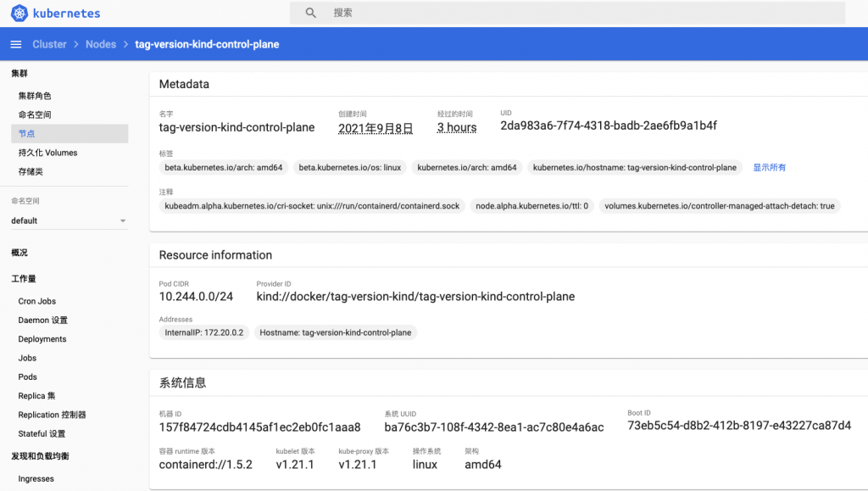Focus the 搜索 search field
The height and width of the screenshot is (491, 868).
(567, 13)
